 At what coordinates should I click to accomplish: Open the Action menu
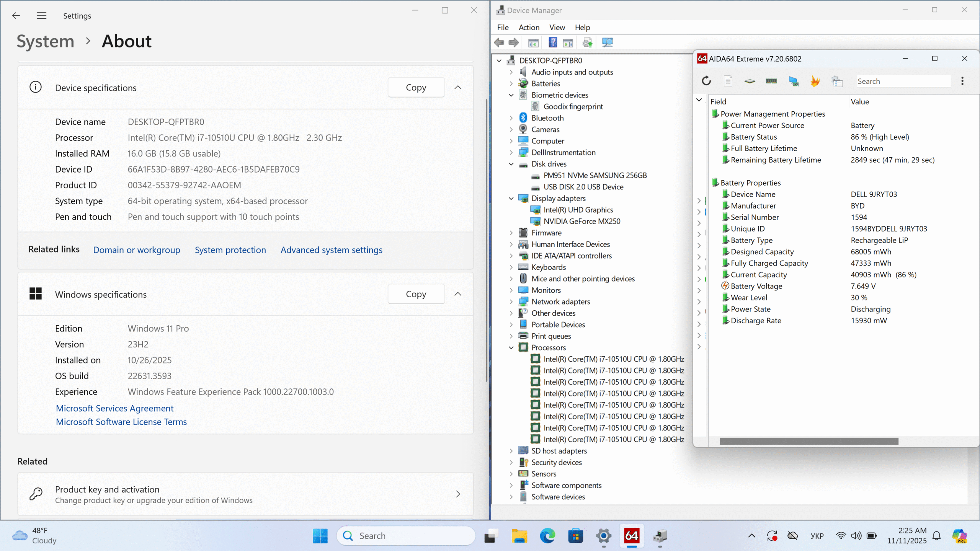click(529, 27)
